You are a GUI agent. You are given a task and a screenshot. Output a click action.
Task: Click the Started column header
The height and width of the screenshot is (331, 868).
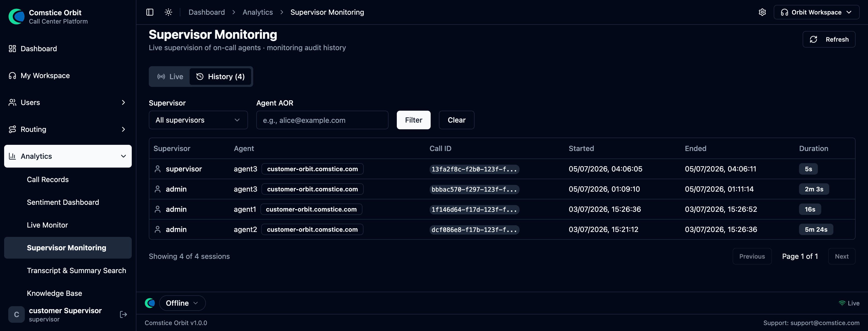581,148
